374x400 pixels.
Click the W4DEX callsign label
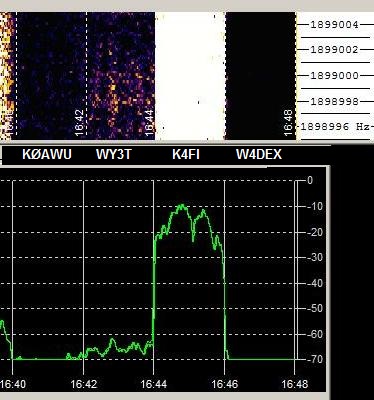259,154
